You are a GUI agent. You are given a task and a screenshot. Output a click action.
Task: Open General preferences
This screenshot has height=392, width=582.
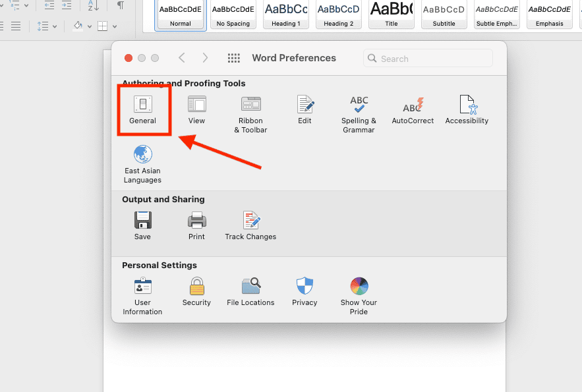[143, 110]
